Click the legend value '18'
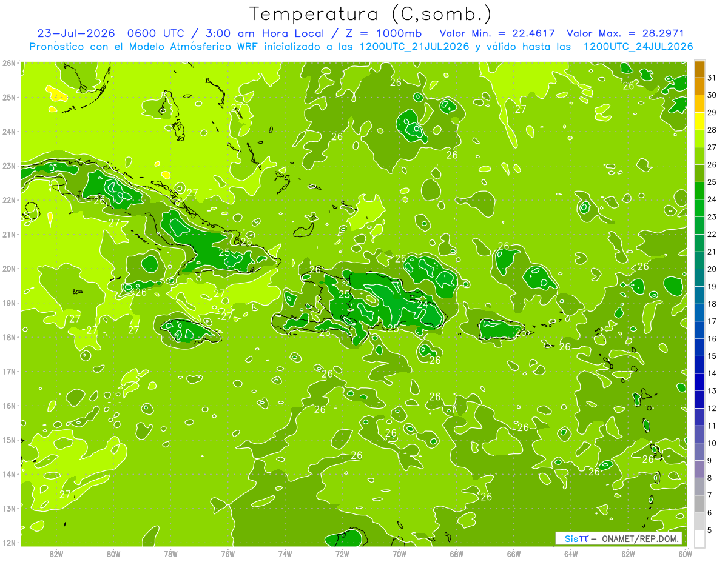 click(712, 304)
